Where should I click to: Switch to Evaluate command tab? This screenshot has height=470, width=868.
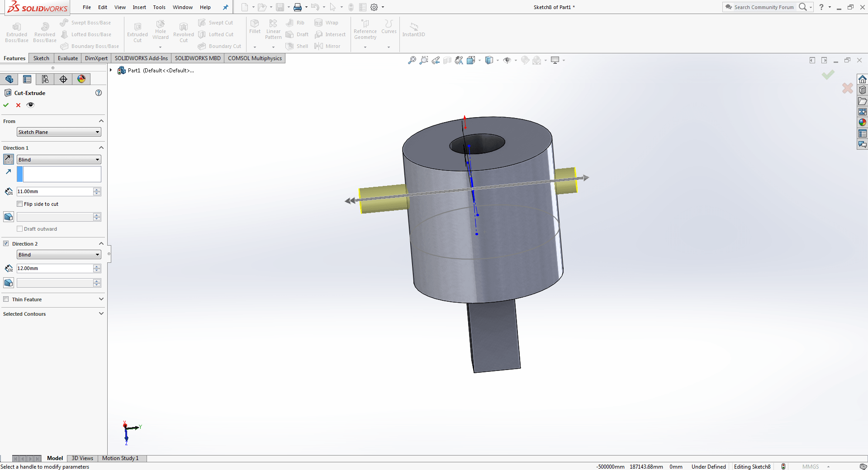68,58
